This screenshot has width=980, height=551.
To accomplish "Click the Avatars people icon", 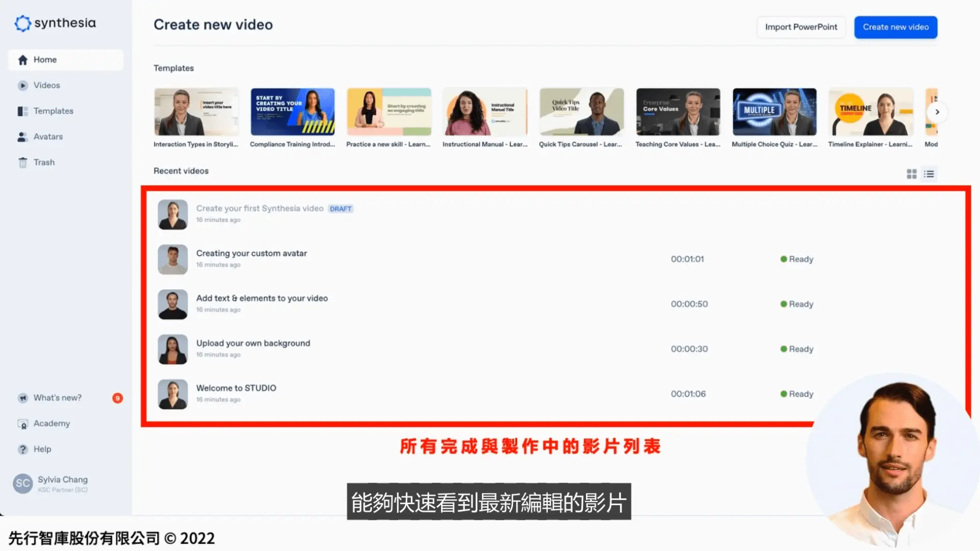I will [22, 137].
